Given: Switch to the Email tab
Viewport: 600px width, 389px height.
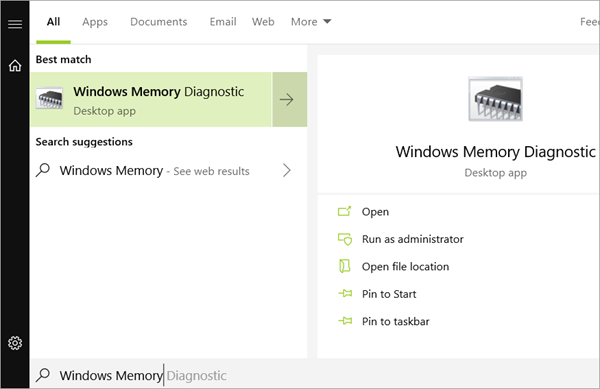Looking at the screenshot, I should tap(223, 22).
